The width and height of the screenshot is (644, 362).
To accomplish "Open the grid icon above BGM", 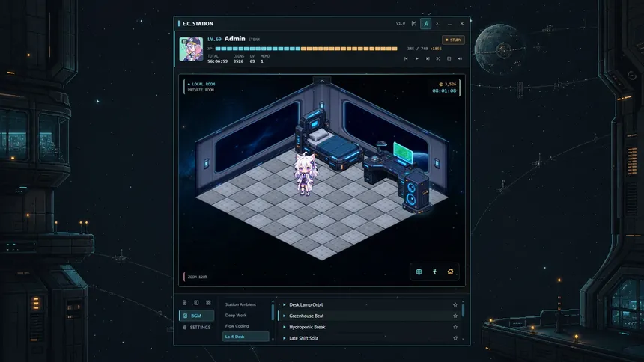I will tap(208, 303).
